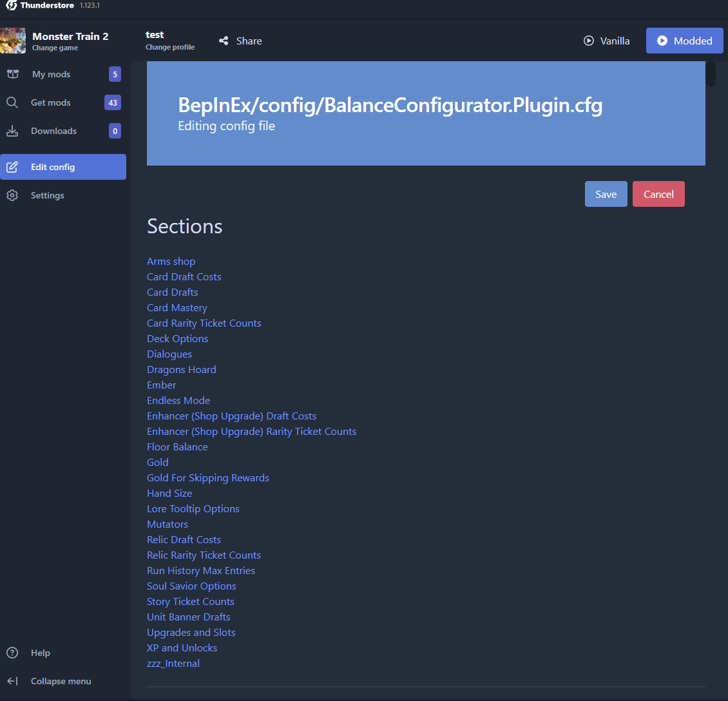
Task: Open Card Rarity Ticket Counts section
Action: coord(204,323)
